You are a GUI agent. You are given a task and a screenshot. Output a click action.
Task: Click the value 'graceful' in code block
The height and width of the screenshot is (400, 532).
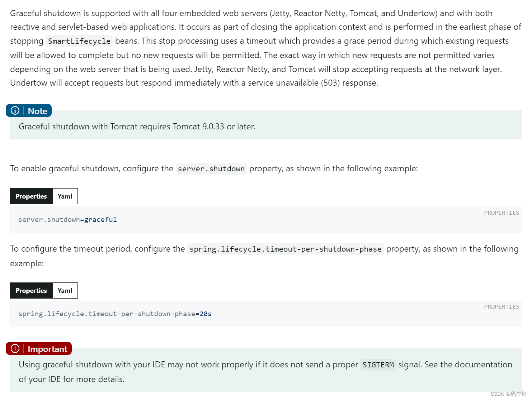click(100, 220)
